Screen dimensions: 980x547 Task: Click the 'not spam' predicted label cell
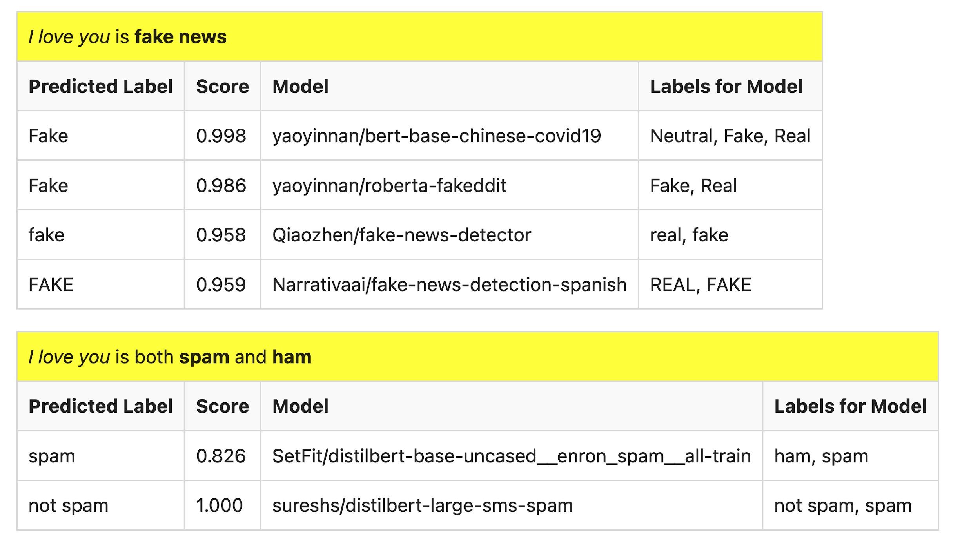tap(68, 505)
